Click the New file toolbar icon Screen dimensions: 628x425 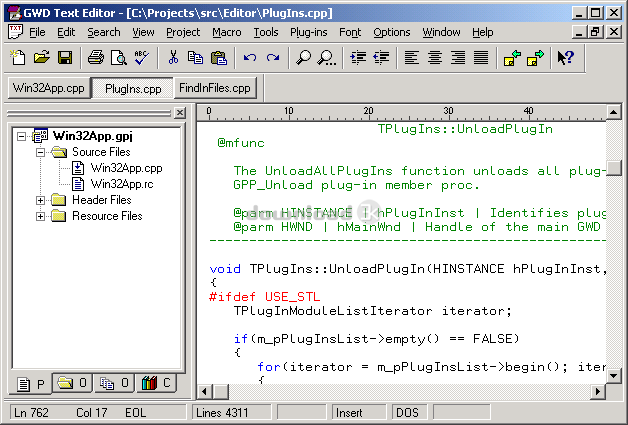(x=18, y=58)
